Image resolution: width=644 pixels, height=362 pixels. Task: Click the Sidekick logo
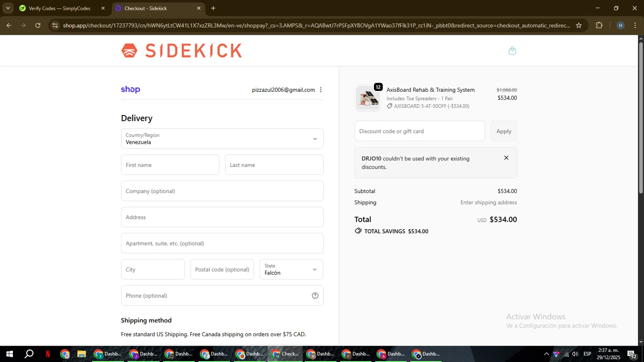pyautogui.click(x=182, y=51)
